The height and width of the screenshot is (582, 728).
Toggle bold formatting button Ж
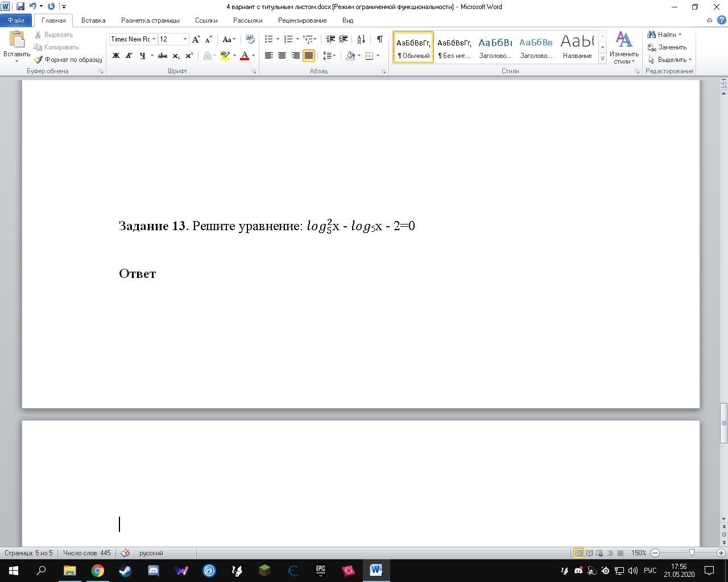point(116,56)
